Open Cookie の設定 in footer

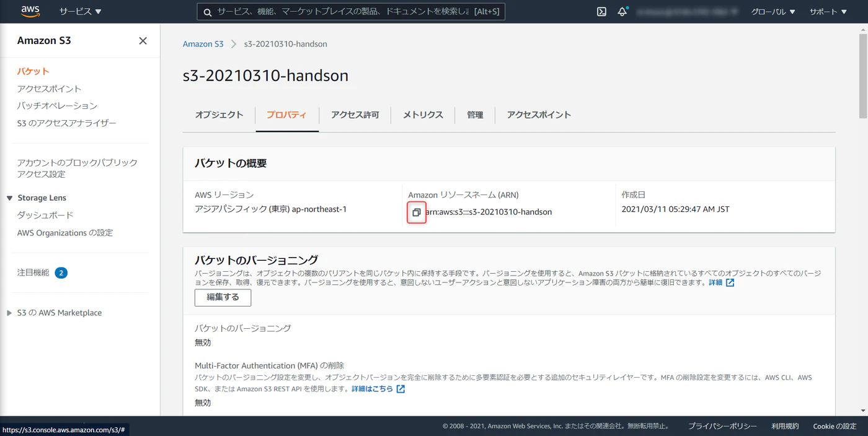point(835,426)
